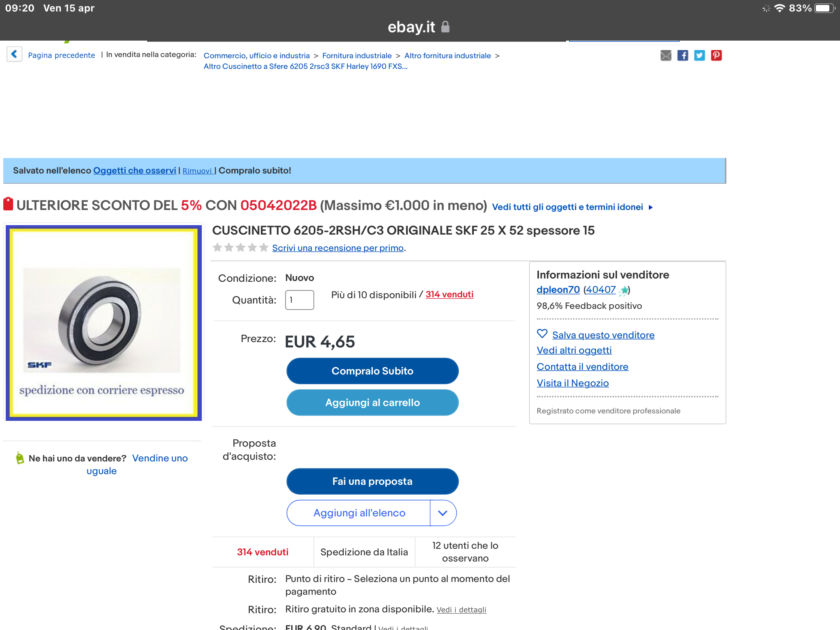The image size is (840, 630).
Task: Click the heart icon to save seller
Action: click(542, 334)
